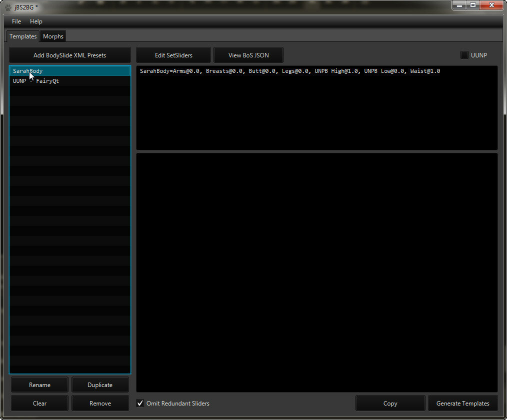Open the Help menu
507x420 pixels.
tap(36, 21)
